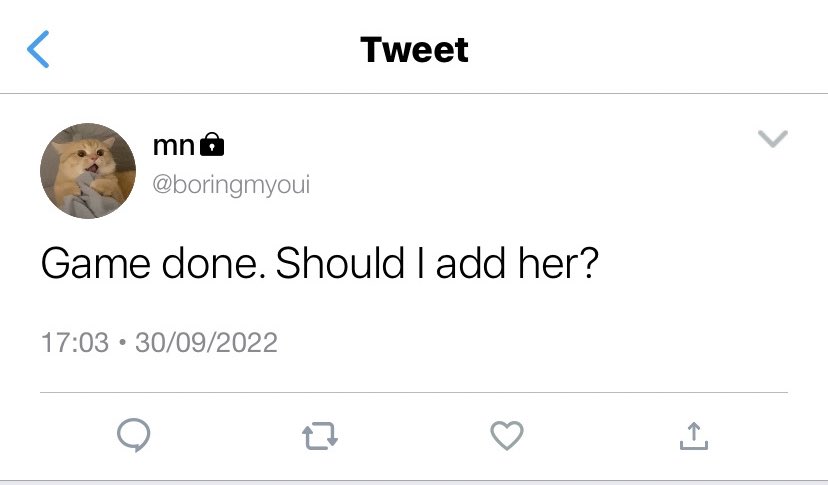Image resolution: width=828 pixels, height=485 pixels.
Task: Click the 17:03 timestamp
Action: pyautogui.click(x=75, y=342)
